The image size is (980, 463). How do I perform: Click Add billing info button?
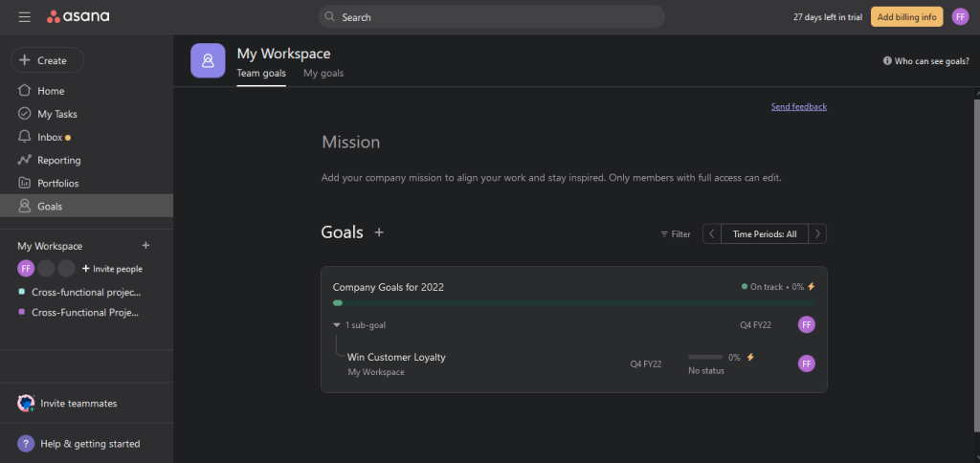click(x=907, y=17)
